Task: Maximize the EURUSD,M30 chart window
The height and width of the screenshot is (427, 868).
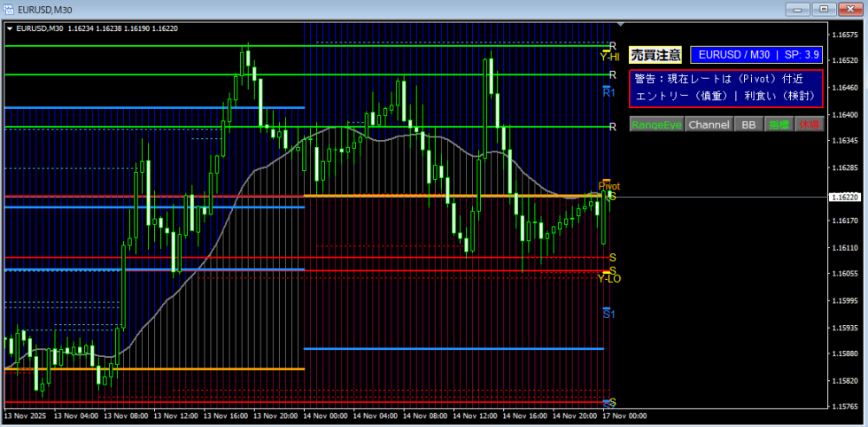Action: point(824,9)
